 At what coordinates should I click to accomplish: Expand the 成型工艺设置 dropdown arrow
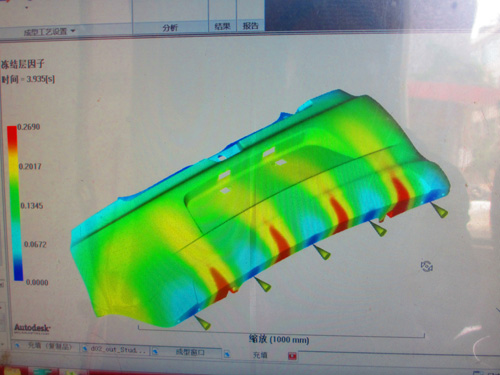73,31
